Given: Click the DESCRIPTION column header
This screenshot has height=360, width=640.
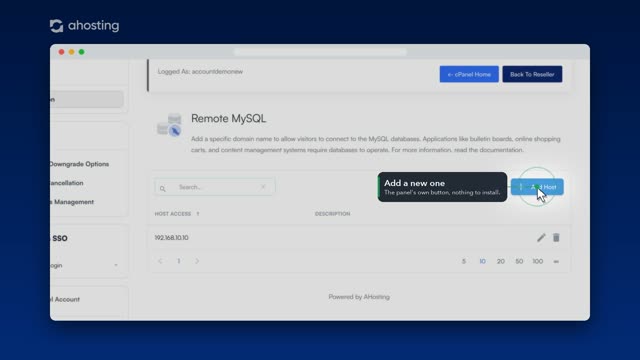Looking at the screenshot, I should [x=332, y=214].
